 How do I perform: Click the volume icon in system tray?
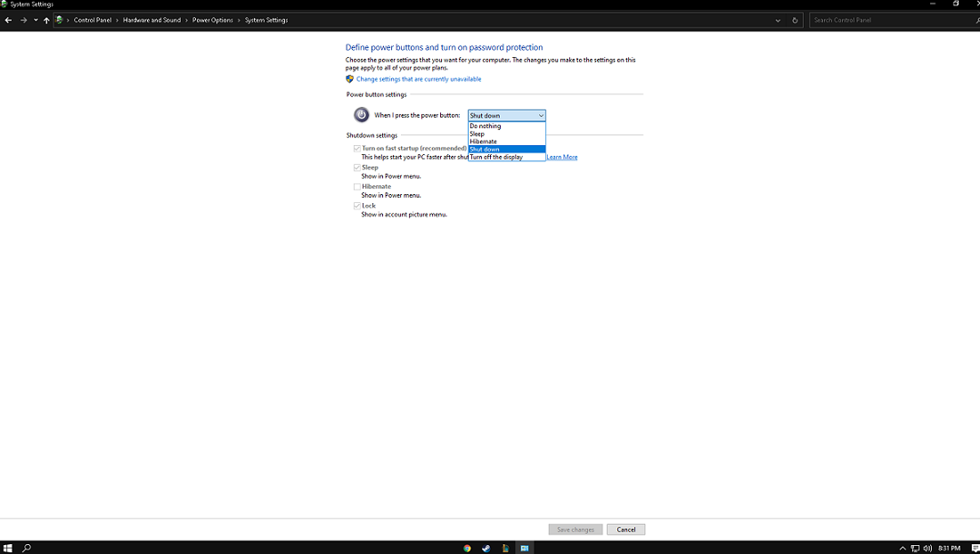pyautogui.click(x=927, y=548)
